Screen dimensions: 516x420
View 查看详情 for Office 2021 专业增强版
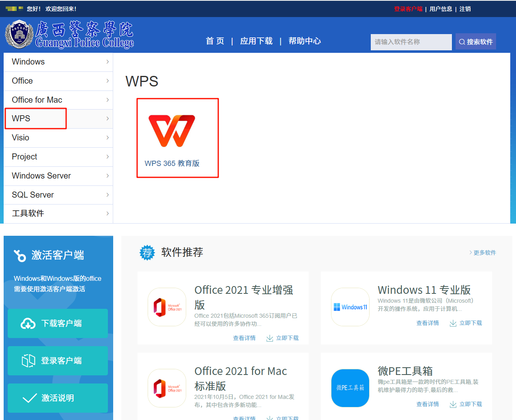pyautogui.click(x=244, y=338)
